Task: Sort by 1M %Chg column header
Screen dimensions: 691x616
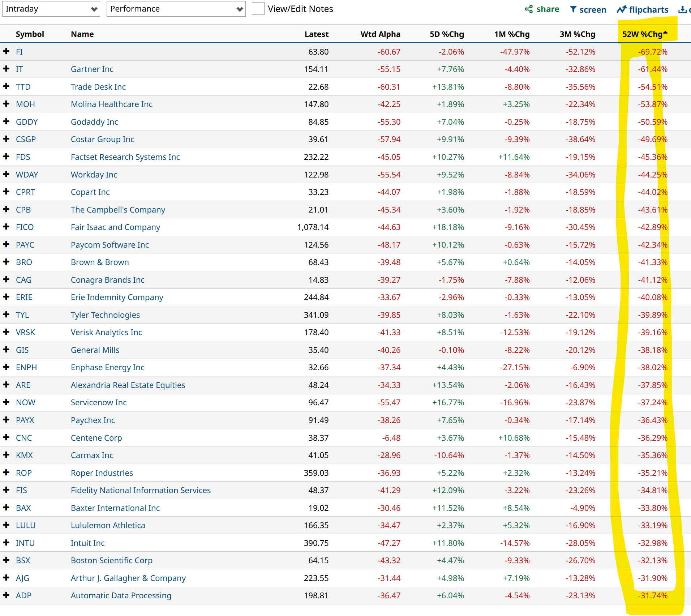Action: coord(512,34)
